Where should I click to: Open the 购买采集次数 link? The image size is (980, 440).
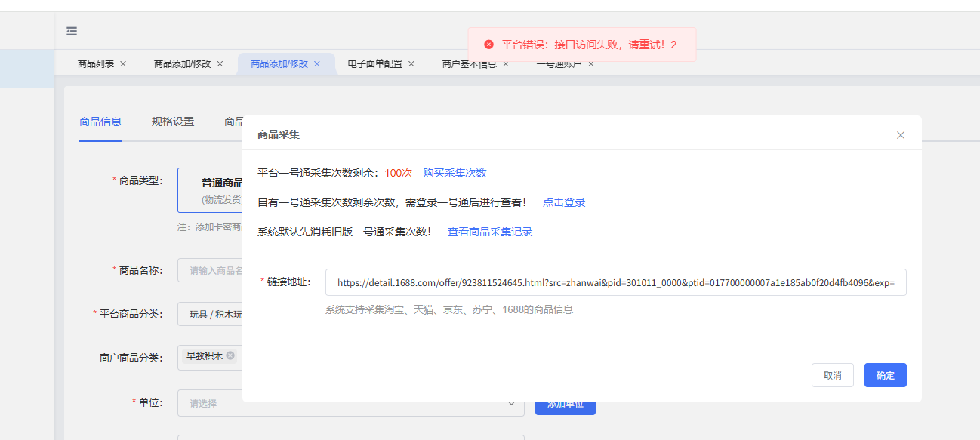pyautogui.click(x=455, y=173)
